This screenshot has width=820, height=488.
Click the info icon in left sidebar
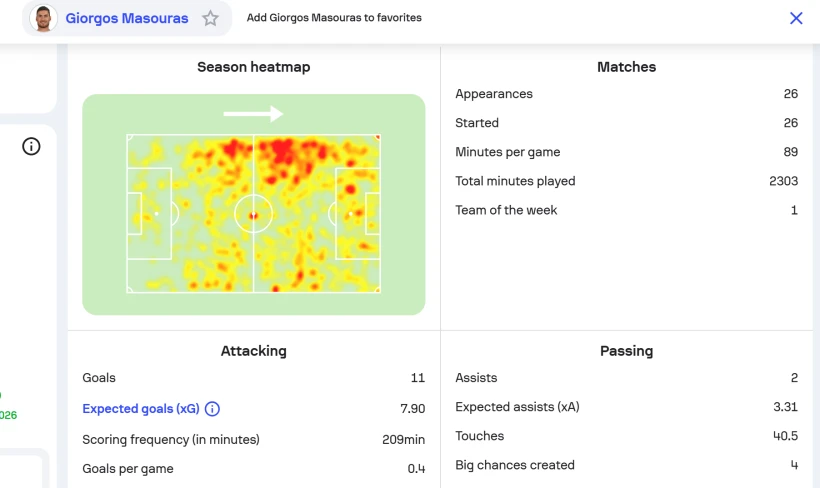[x=31, y=147]
